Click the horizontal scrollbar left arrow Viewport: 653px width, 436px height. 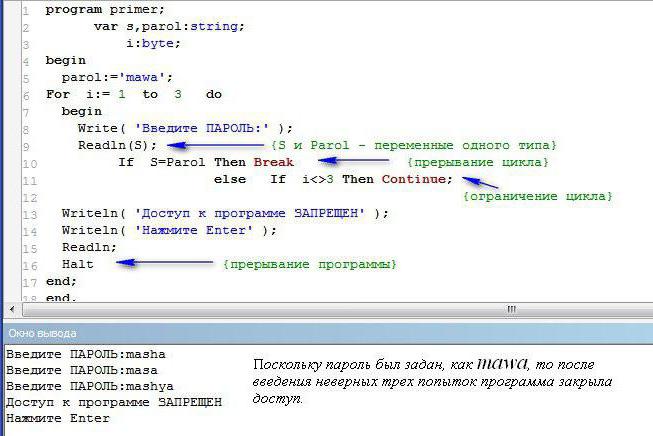(12, 309)
